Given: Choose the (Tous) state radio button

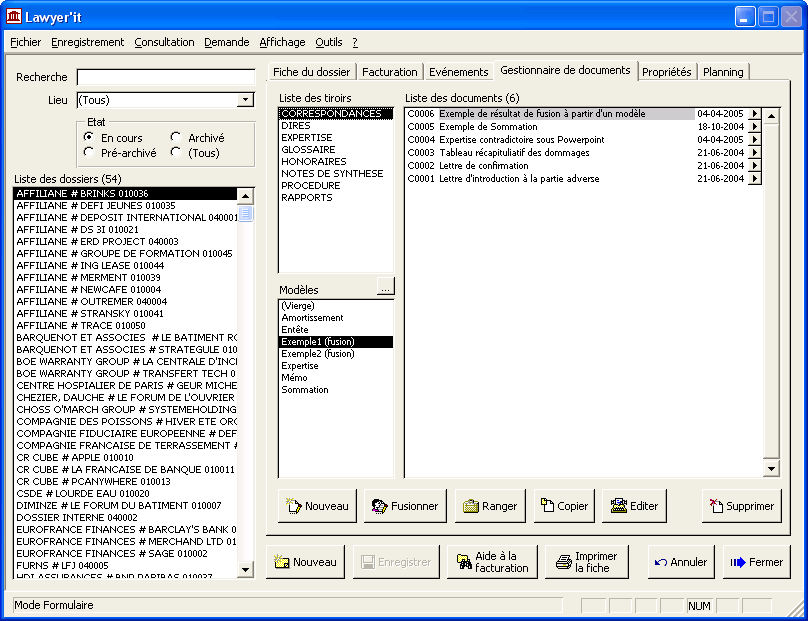Looking at the screenshot, I should click(x=176, y=153).
